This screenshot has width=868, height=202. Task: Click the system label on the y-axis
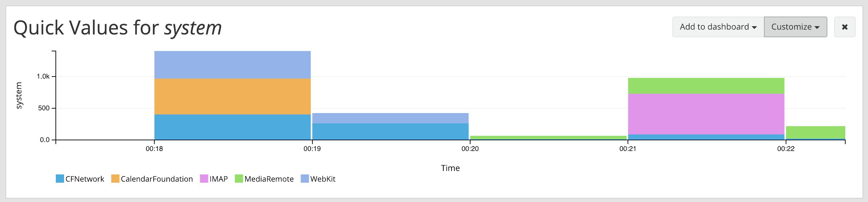pos(20,96)
